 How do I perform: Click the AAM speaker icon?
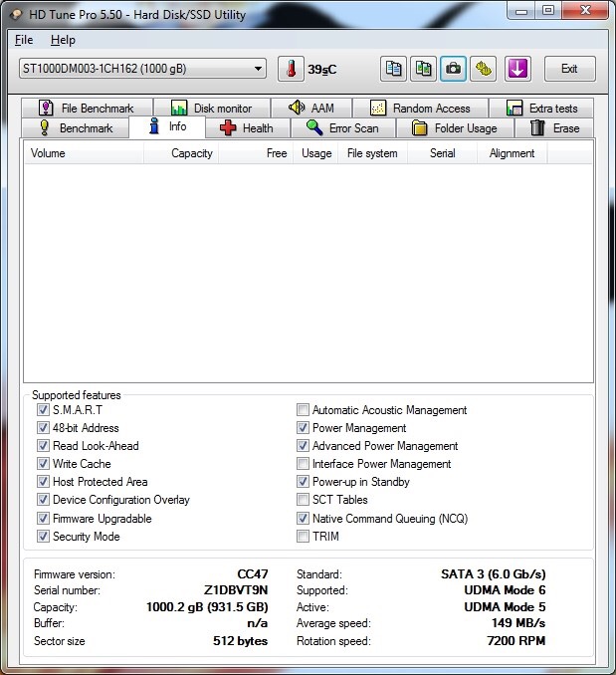pyautogui.click(x=297, y=108)
